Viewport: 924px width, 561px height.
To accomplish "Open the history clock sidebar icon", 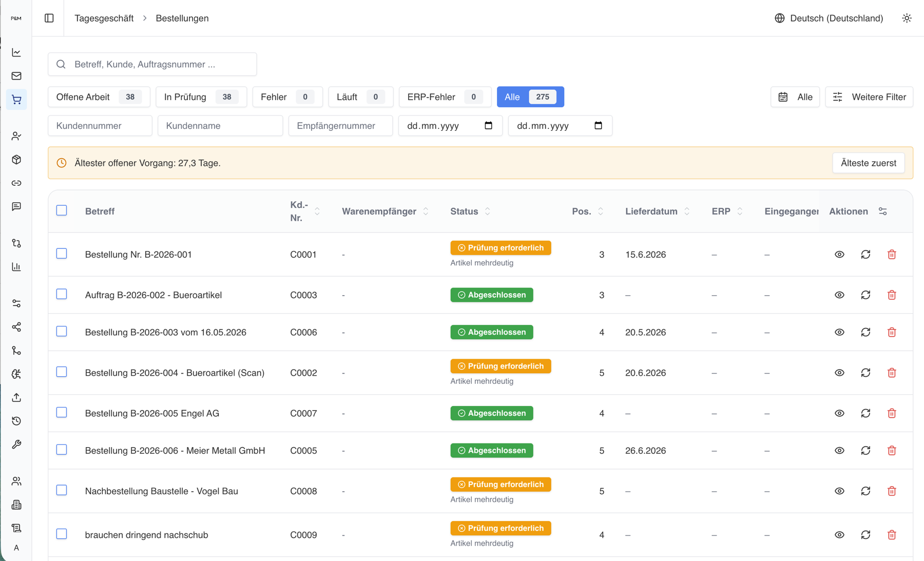I will [x=16, y=421].
